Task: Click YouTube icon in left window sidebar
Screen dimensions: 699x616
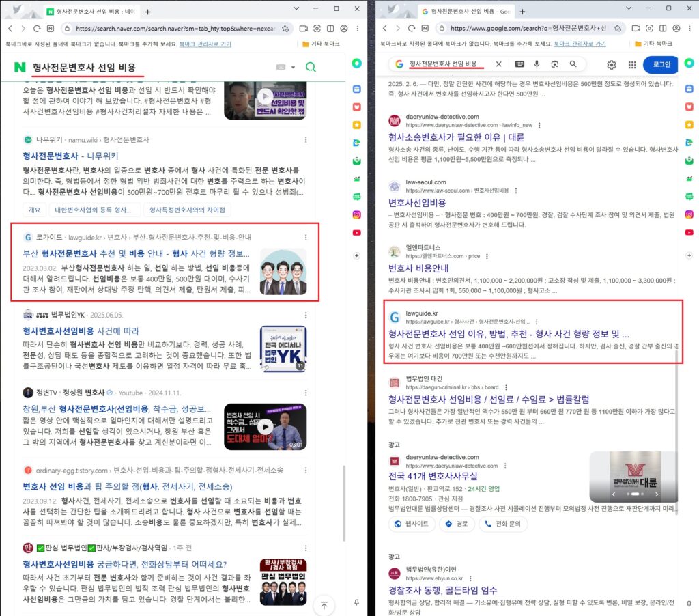Action: pos(356,232)
